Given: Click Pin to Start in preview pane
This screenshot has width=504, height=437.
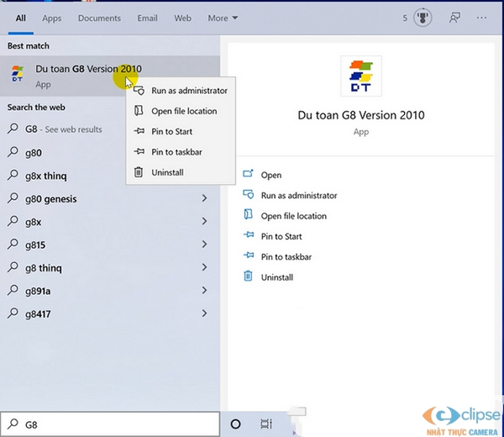Looking at the screenshot, I should click(281, 236).
